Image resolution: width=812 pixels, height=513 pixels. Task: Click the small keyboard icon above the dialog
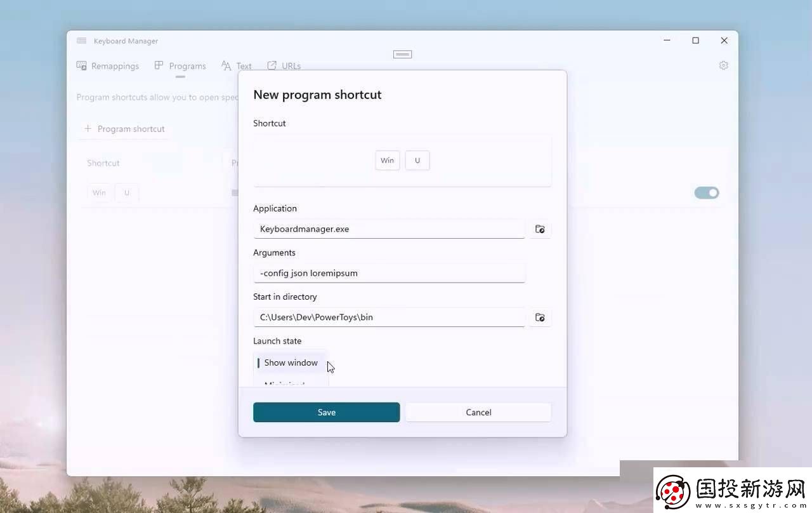tap(402, 54)
